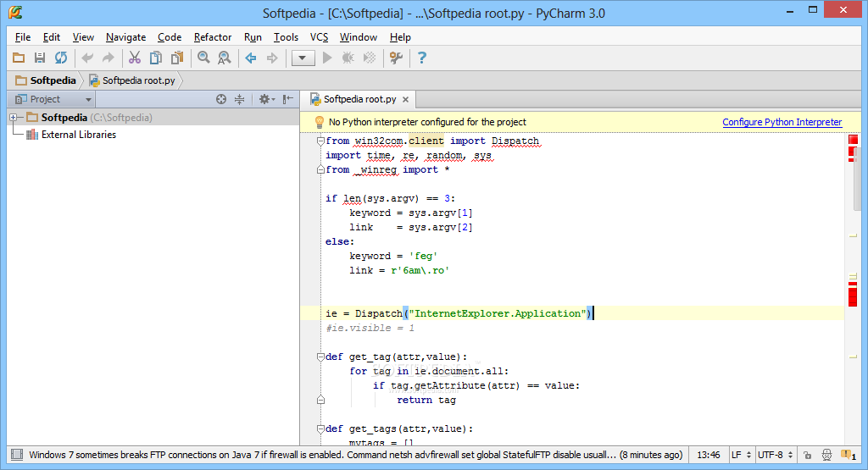Click the Synchronize toolbar icon
The width and height of the screenshot is (868, 470).
(x=61, y=58)
